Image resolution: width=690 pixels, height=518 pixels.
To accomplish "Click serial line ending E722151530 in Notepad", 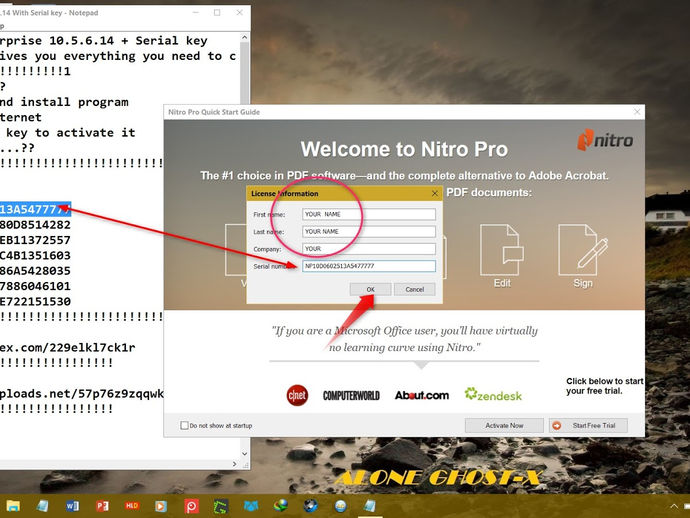I will click(35, 302).
